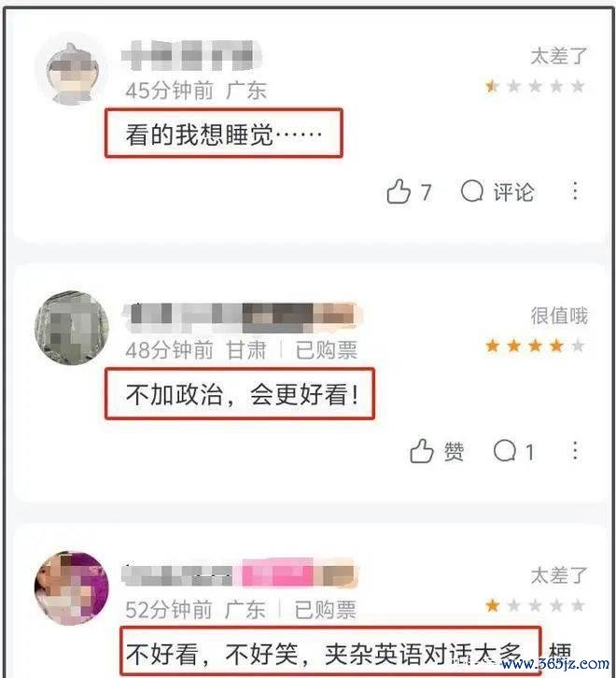The width and height of the screenshot is (616, 678).
Task: Tap the third reviewer's pink-tagged username
Action: 240,573
